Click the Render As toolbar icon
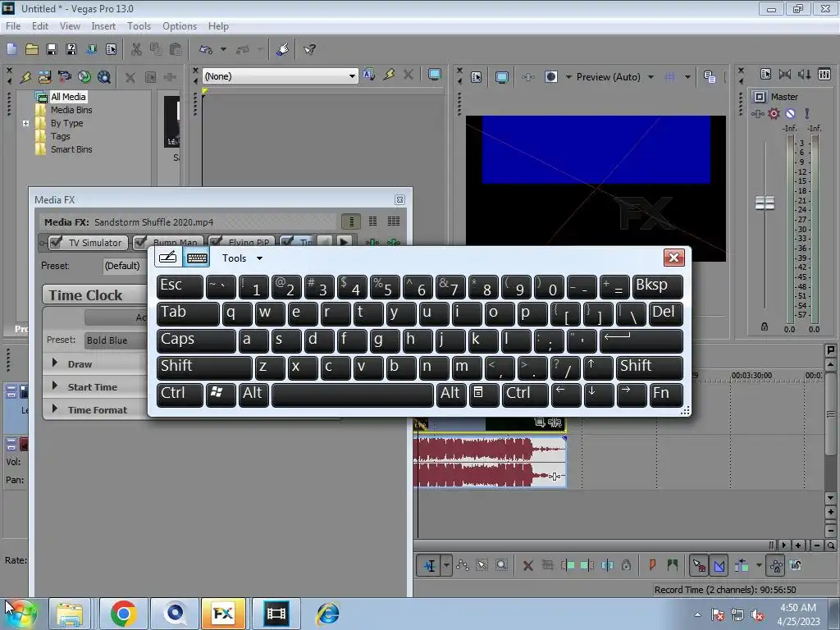The height and width of the screenshot is (630, 840). coord(91,49)
